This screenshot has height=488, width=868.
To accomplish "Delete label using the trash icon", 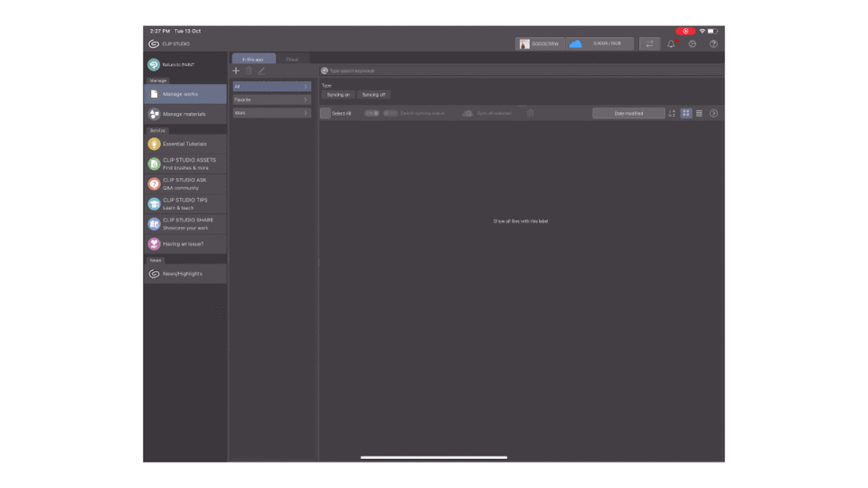I will coord(250,70).
